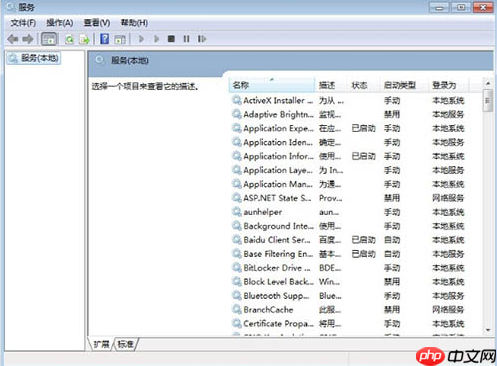Select the Block Level Backup service
The height and width of the screenshot is (366, 497).
coord(348,282)
